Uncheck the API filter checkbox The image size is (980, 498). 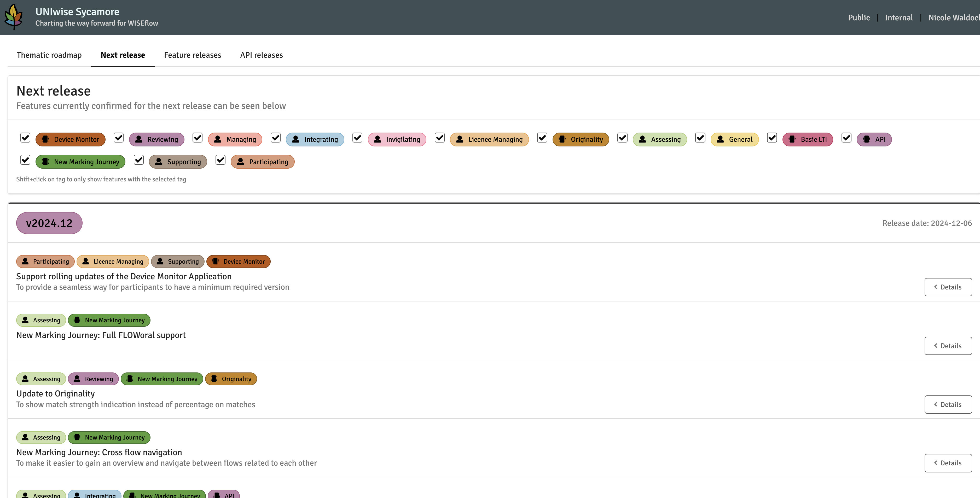(x=846, y=138)
